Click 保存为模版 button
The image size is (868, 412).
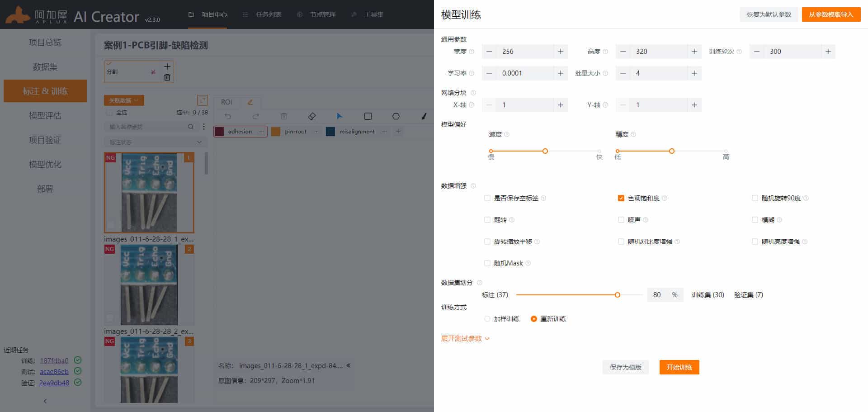coord(626,367)
